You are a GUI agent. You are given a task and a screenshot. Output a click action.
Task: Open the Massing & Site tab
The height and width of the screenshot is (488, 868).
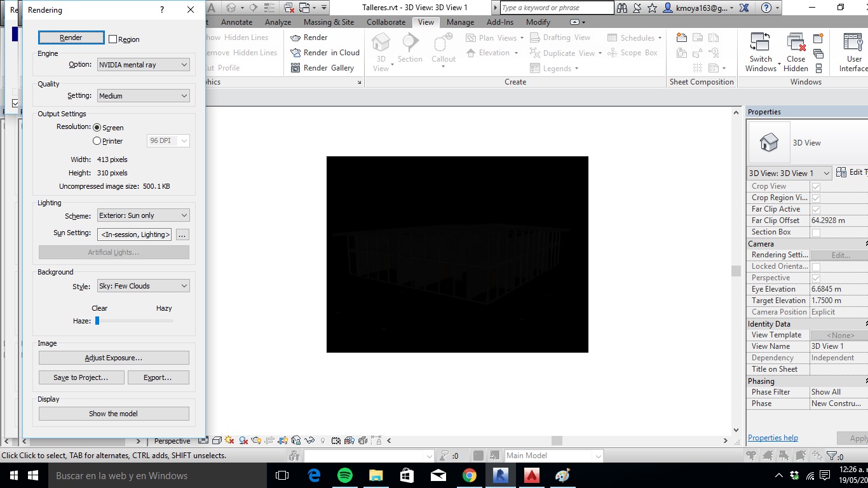(329, 22)
